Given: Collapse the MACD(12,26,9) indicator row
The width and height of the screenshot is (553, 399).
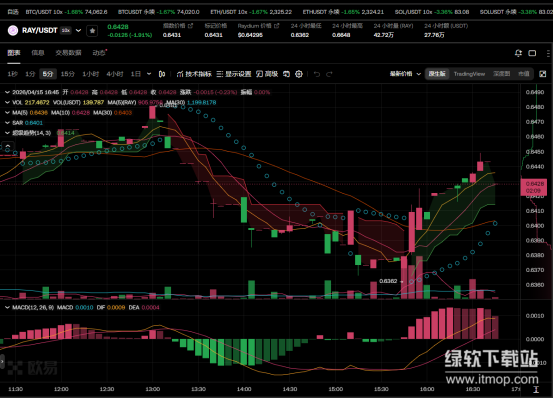Looking at the screenshot, I should pos(7,308).
